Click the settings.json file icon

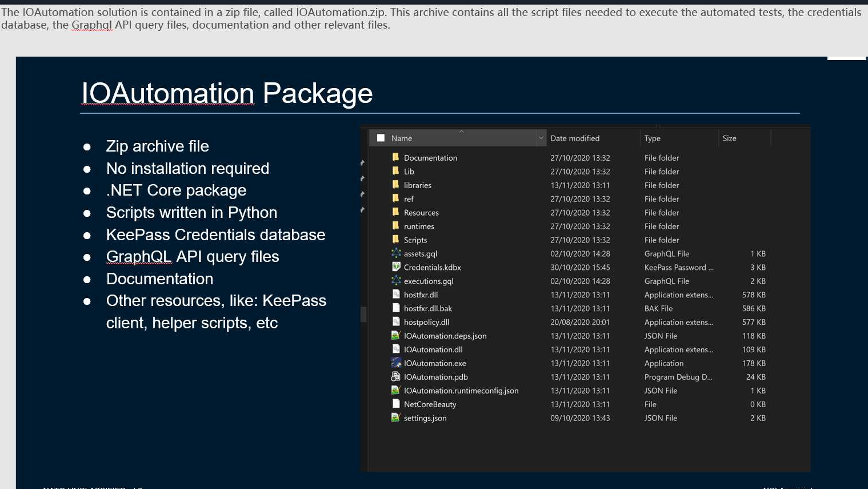coord(395,418)
